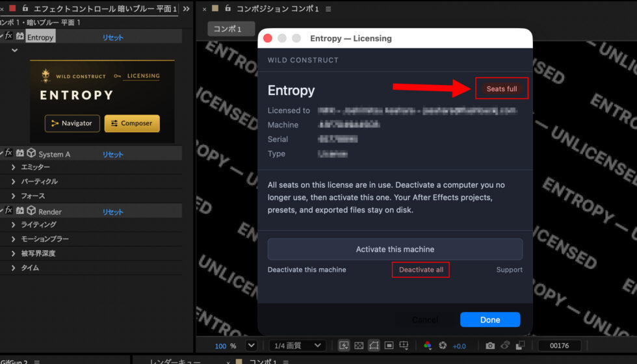Expand the モーションブラー group

(14, 239)
